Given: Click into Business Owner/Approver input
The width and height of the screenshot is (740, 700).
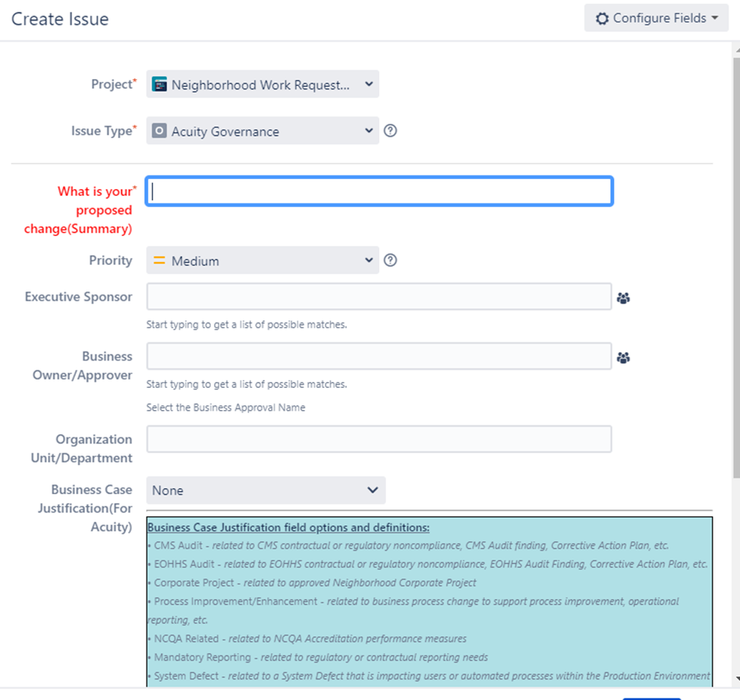Looking at the screenshot, I should pyautogui.click(x=379, y=356).
